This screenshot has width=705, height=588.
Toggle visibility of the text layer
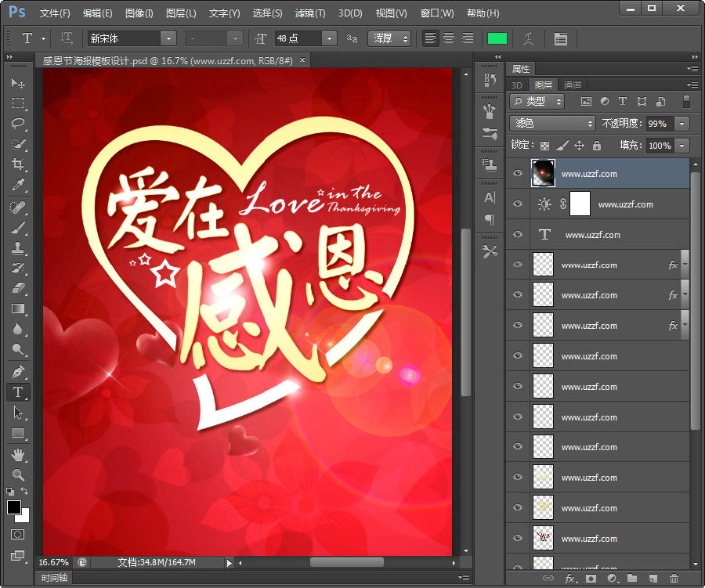pos(517,235)
